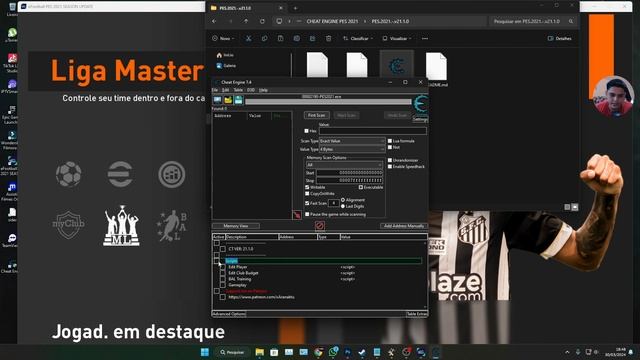This screenshot has width=640, height=360.
Task: Click the First Scan button
Action: click(316, 116)
